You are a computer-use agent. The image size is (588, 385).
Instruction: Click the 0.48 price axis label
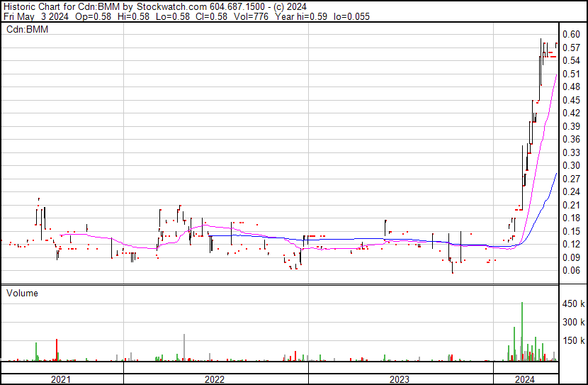click(572, 87)
